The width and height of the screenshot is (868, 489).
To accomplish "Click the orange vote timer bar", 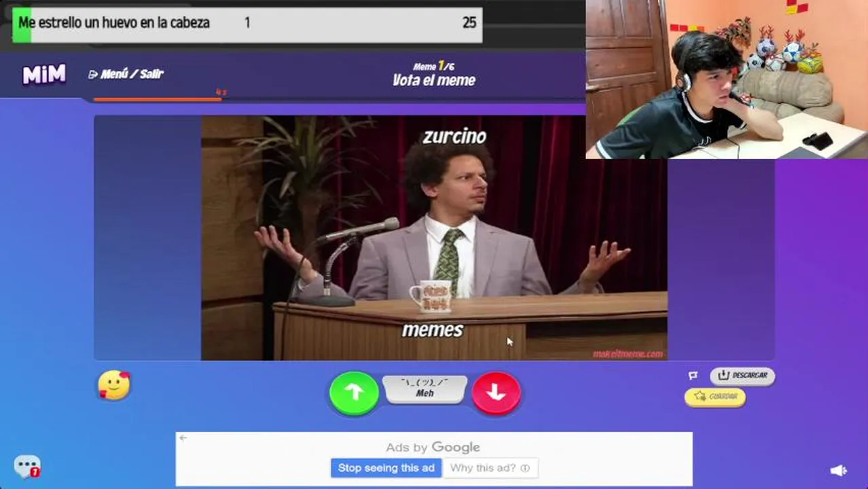I will pyautogui.click(x=157, y=99).
